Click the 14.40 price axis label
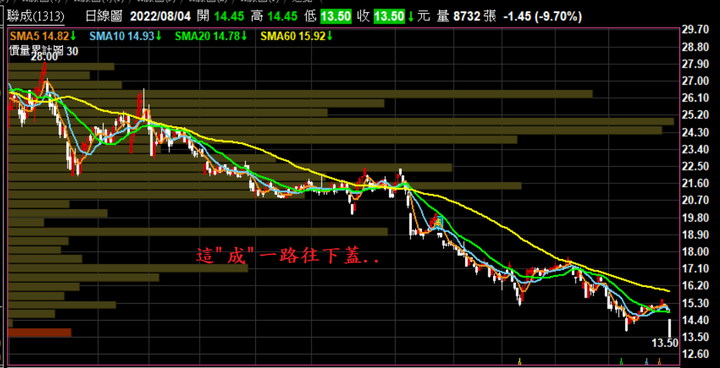 click(x=696, y=320)
